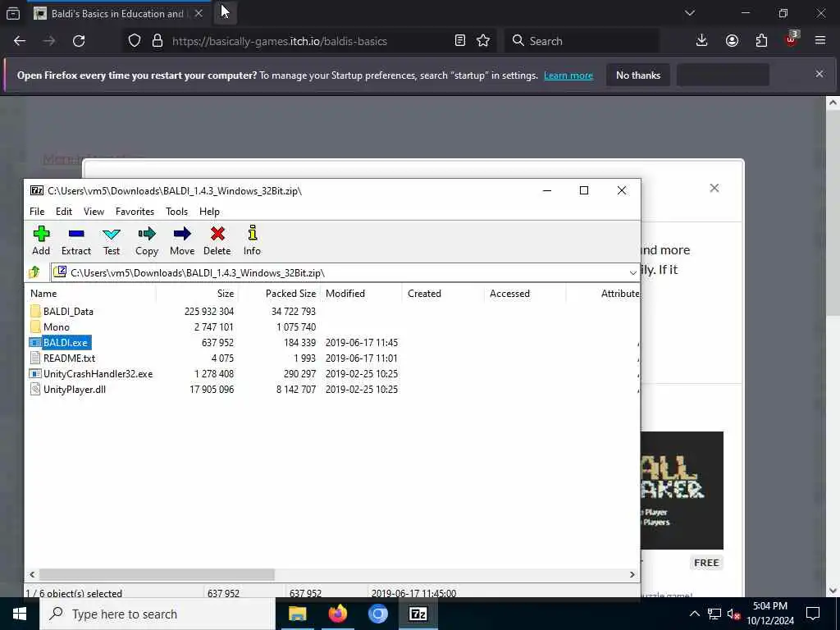
Task: Open Firefox downloads panel icon
Action: coord(701,41)
